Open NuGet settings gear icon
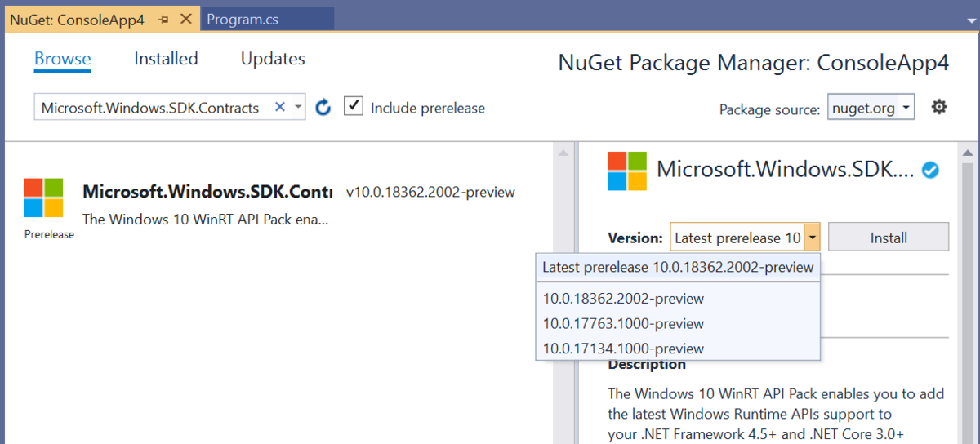Viewport: 980px width, 444px height. [x=939, y=107]
